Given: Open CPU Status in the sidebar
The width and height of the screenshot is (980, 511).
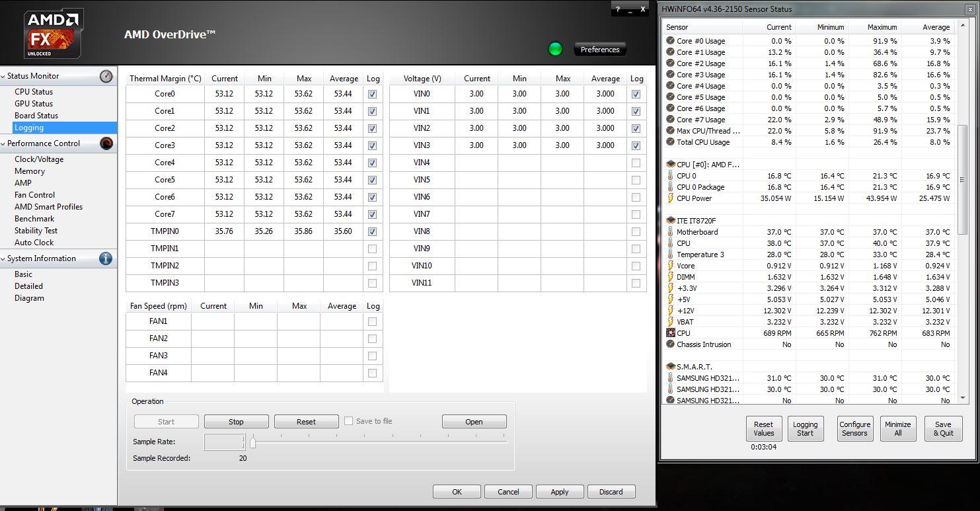Looking at the screenshot, I should 34,92.
